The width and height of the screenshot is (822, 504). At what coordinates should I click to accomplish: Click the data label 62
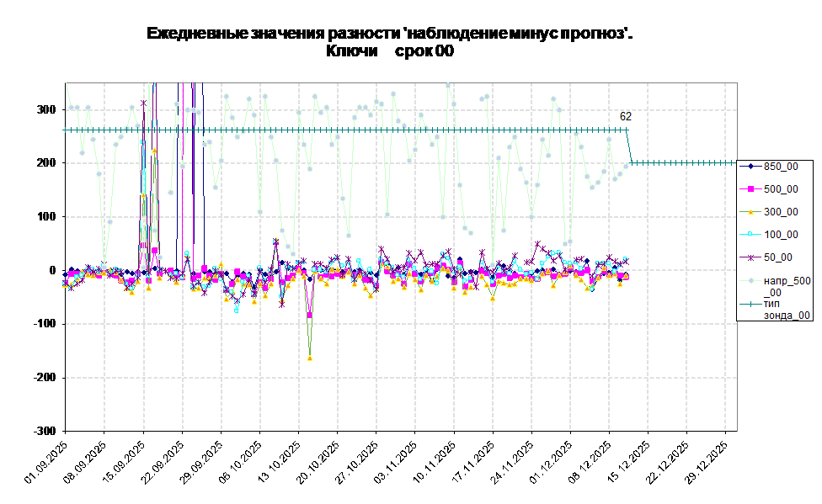pos(626,117)
